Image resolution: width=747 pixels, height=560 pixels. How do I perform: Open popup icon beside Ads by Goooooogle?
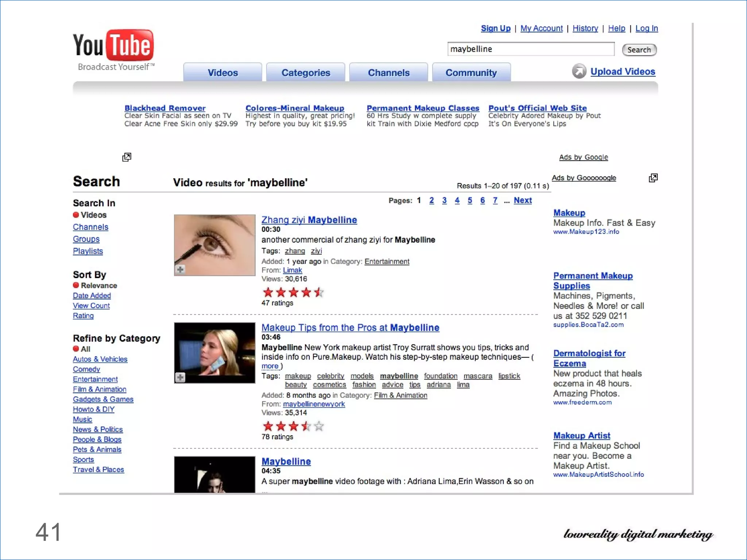(x=653, y=178)
